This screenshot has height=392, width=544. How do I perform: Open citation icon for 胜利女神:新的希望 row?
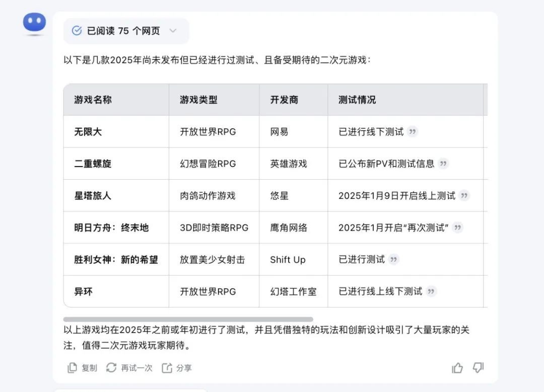(393, 260)
